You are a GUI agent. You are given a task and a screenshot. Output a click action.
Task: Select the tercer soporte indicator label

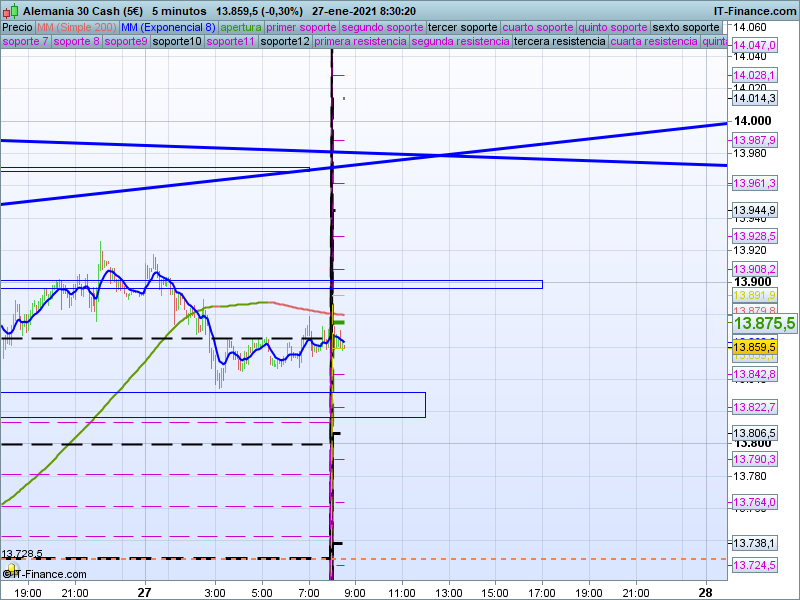[x=462, y=27]
